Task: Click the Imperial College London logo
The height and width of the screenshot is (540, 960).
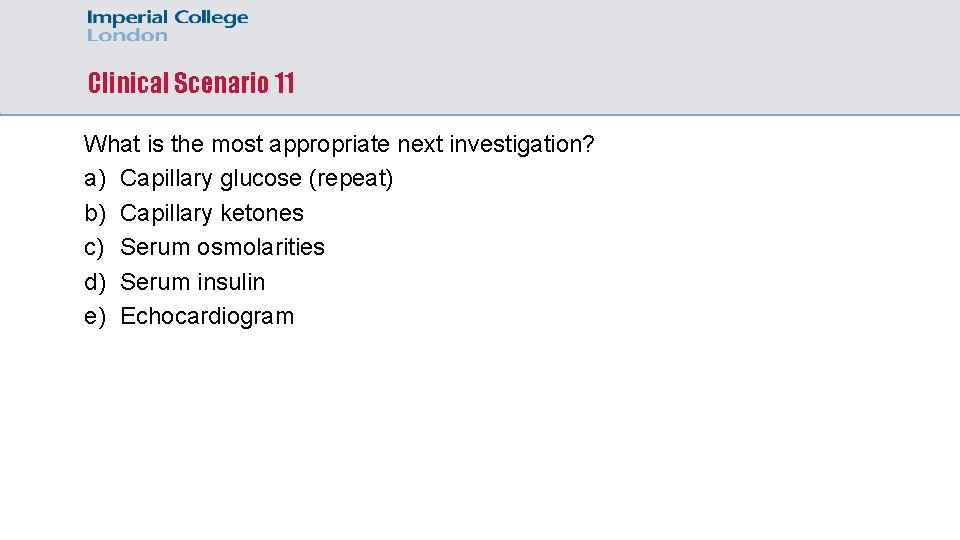Action: 167,26
